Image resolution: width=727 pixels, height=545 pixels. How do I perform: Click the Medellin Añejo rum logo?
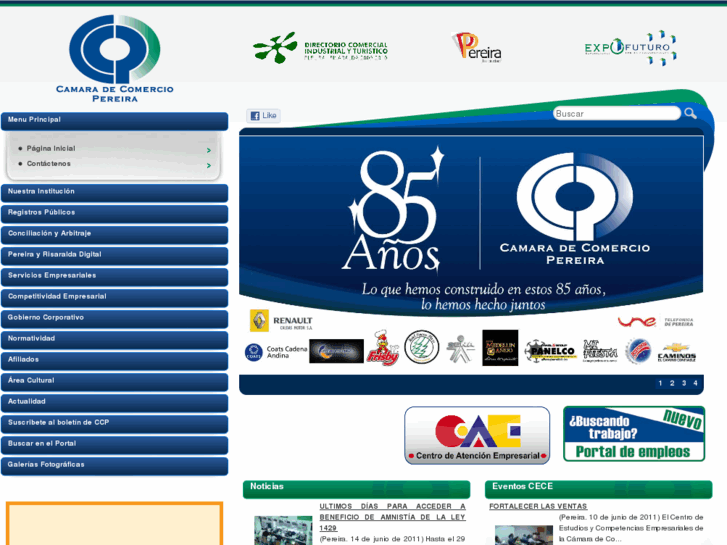[x=500, y=348]
